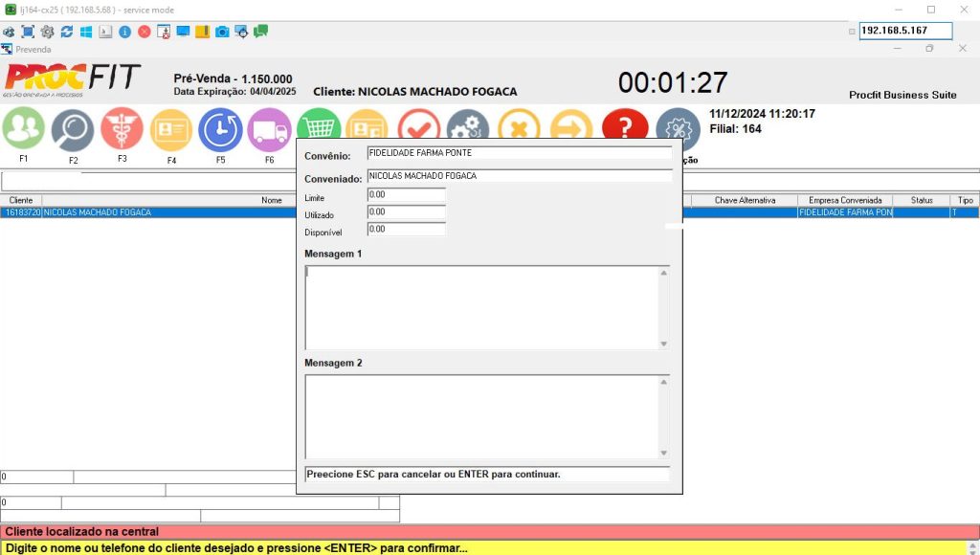Image resolution: width=980 pixels, height=555 pixels.
Task: Click the blue monitor icon in remote toolbar
Action: pos(183,32)
